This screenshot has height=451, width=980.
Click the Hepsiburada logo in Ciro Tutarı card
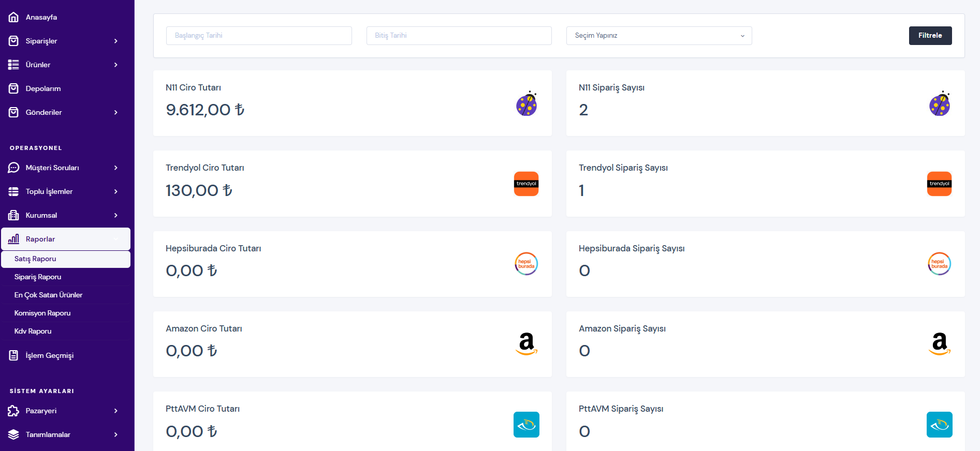pos(526,264)
